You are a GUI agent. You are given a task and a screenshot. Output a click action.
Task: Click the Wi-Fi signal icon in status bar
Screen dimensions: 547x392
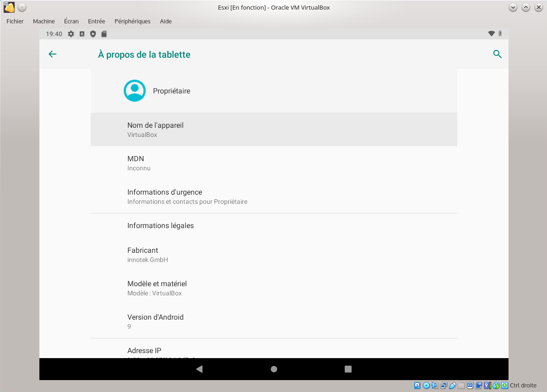pos(491,33)
